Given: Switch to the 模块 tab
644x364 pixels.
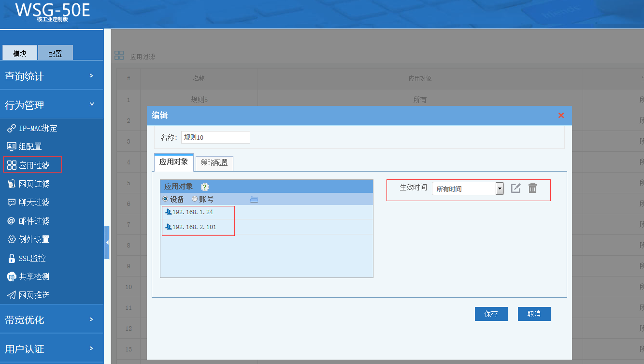Looking at the screenshot, I should point(20,53).
